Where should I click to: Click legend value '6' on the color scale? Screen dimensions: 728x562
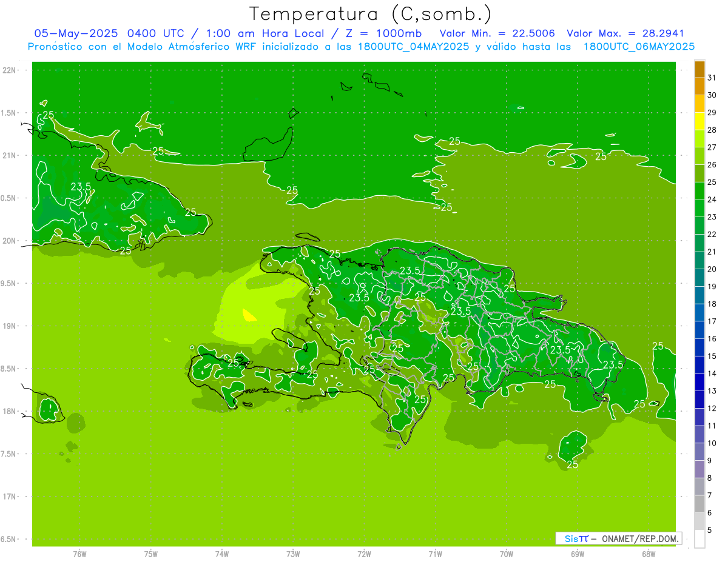tap(710, 513)
